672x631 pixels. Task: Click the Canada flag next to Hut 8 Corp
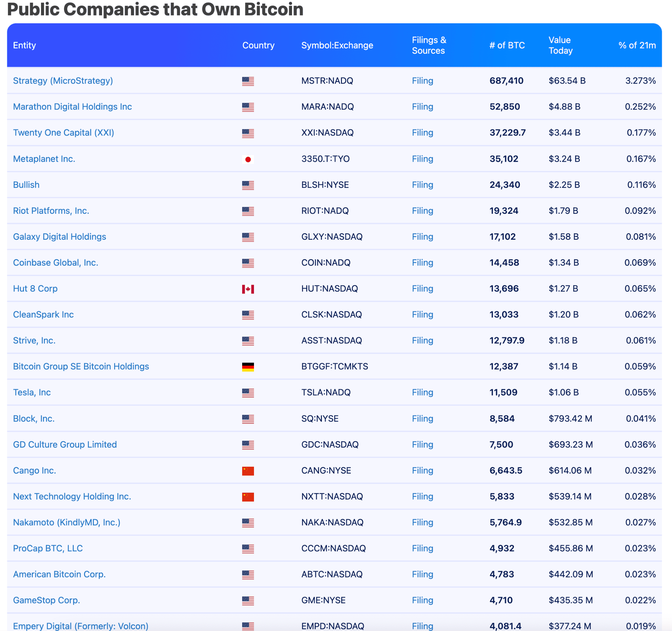point(248,289)
